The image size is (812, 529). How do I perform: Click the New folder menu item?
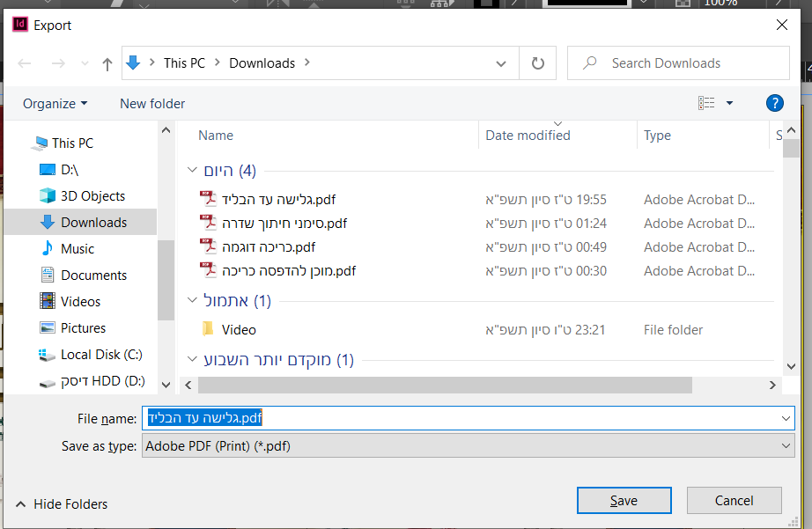click(152, 103)
